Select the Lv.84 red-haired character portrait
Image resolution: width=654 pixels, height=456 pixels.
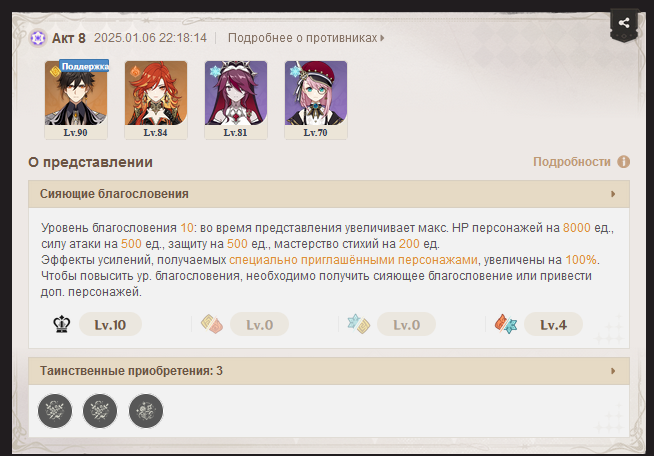[156, 99]
